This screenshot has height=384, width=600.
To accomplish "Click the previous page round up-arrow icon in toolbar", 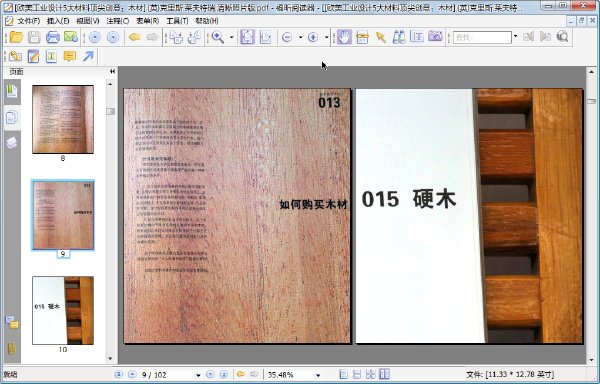I will click(95, 37).
